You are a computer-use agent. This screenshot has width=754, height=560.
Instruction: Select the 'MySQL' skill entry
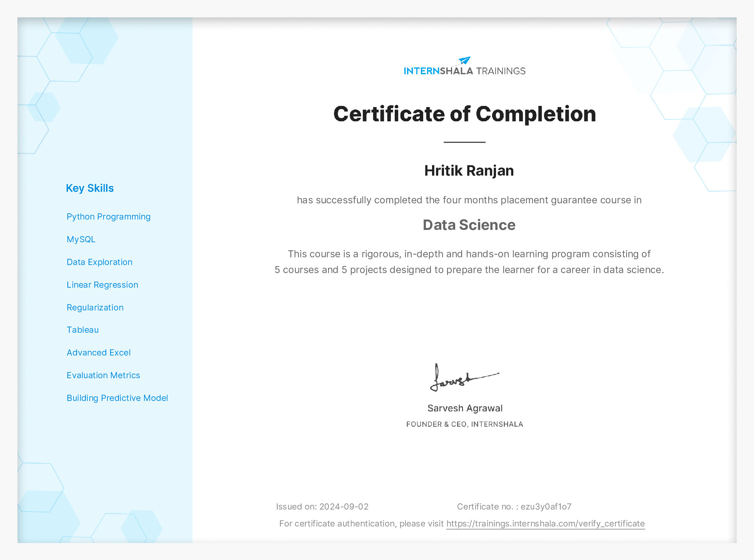[81, 240]
